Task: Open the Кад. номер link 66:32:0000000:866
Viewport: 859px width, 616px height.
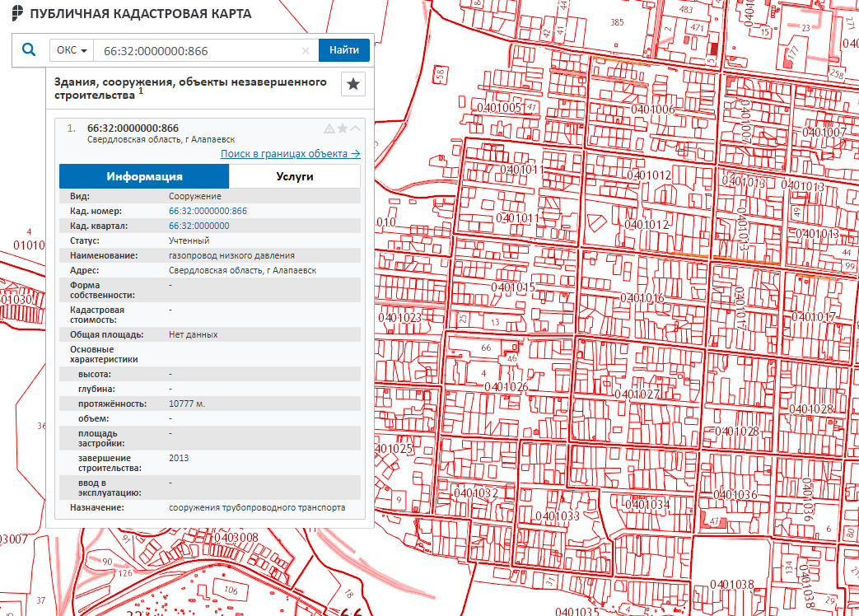Action: tap(208, 212)
